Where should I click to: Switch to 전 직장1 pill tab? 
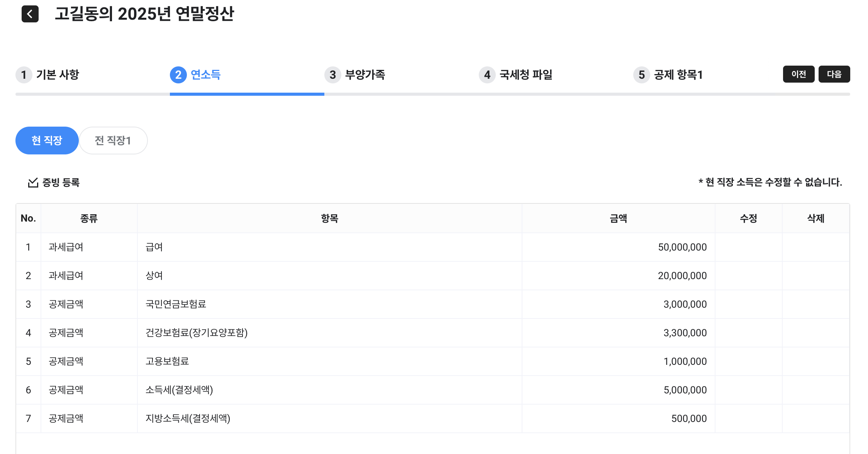[113, 141]
